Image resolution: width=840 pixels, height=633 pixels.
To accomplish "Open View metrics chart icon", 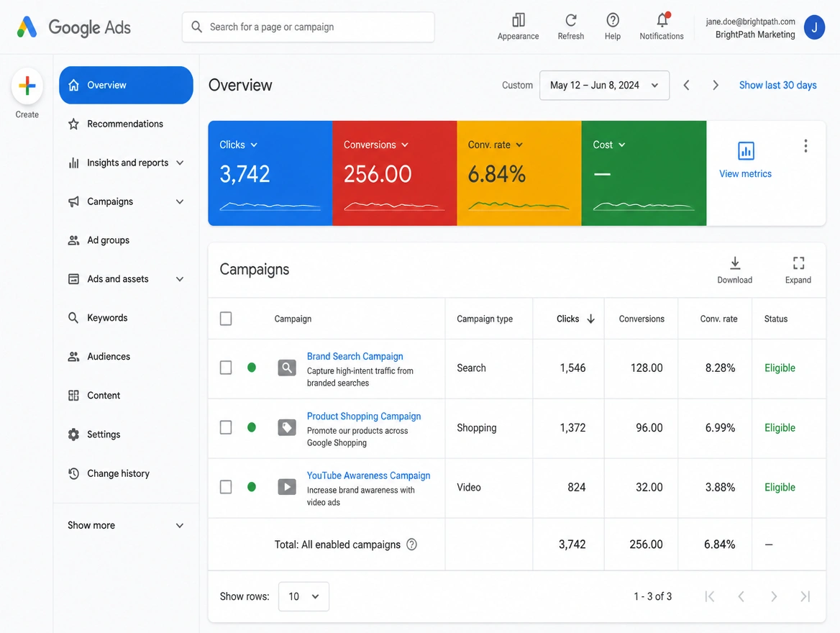I will click(746, 151).
